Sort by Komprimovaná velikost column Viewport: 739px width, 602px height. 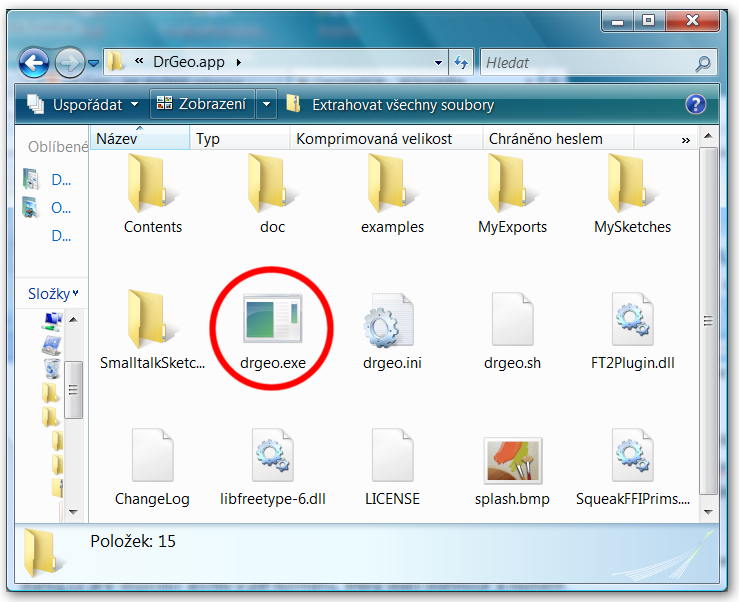(386, 139)
